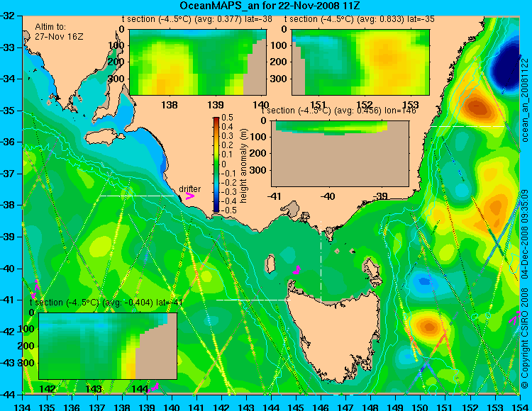Click the 0.5 tick on color bar
The height and width of the screenshot is (411, 532).
(x=227, y=118)
